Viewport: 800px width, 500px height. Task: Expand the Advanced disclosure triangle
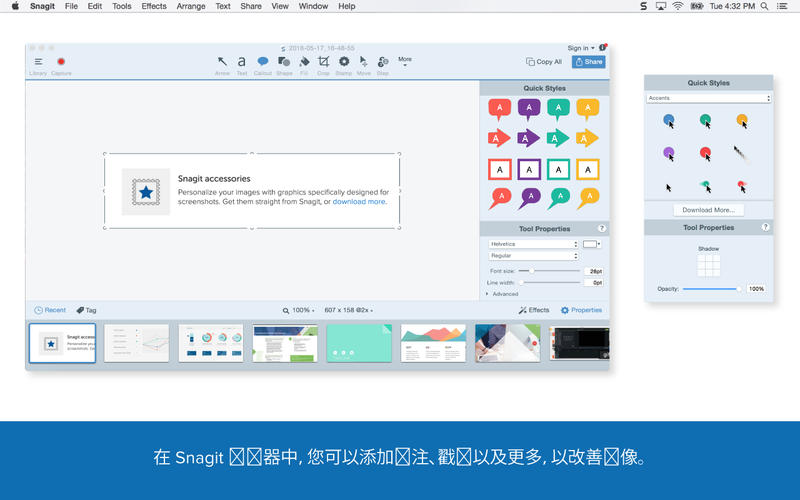[487, 294]
